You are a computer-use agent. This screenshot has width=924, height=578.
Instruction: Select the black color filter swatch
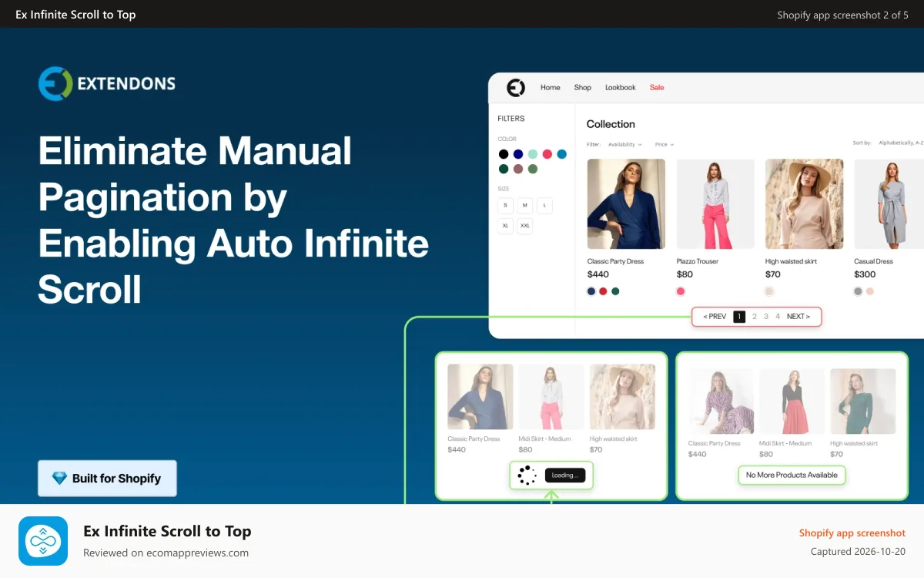coord(504,154)
